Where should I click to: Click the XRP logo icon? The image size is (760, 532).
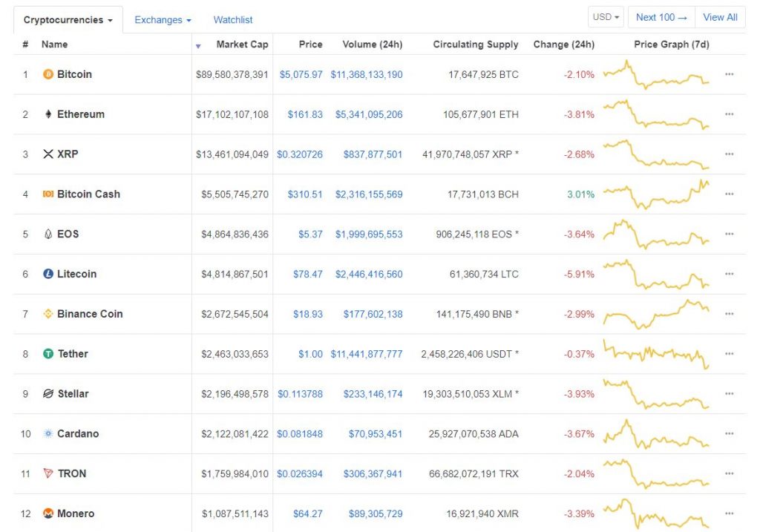(x=47, y=154)
